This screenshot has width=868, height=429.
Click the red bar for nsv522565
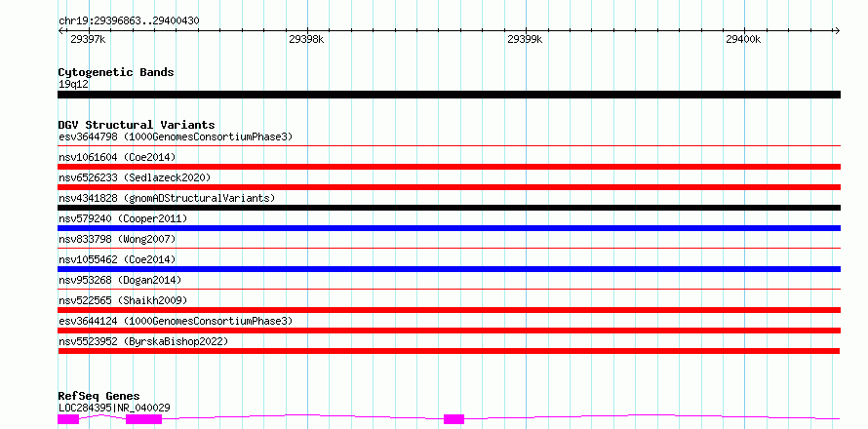pos(449,310)
